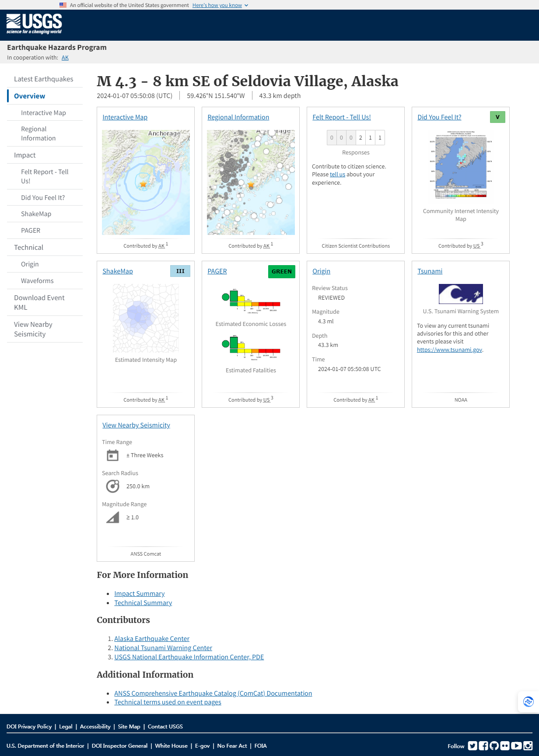Click the Regional Information map thumbnail
Image resolution: width=539 pixels, height=756 pixels.
click(x=251, y=182)
